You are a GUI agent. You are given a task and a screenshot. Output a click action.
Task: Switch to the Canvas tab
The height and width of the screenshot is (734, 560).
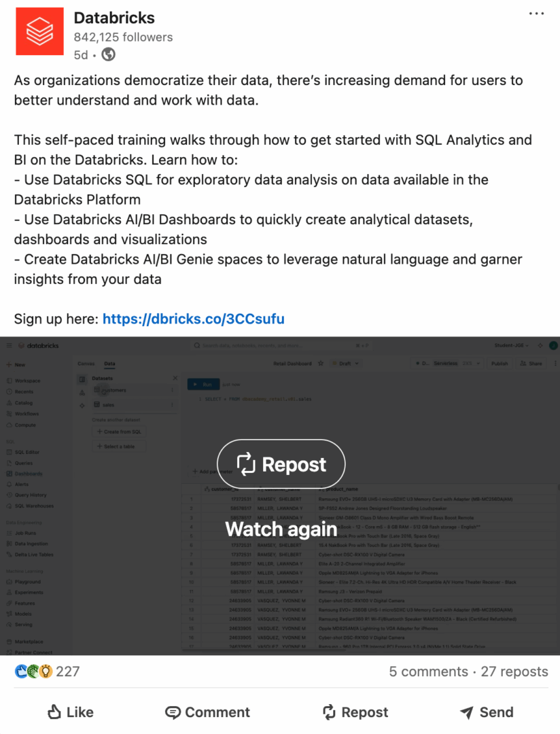click(x=86, y=364)
